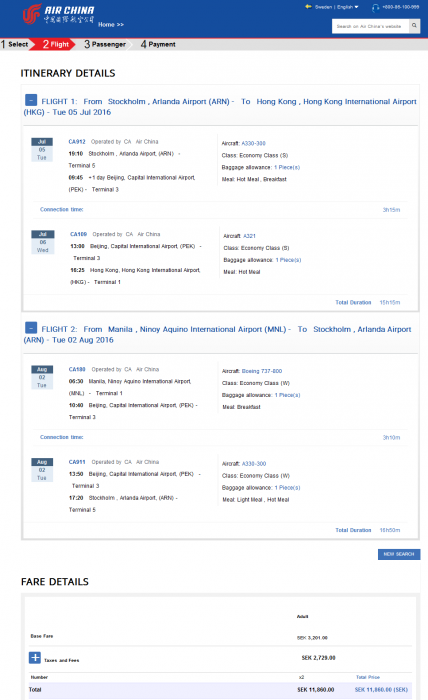
Task: Click the Jul 05 date badge
Action: click(x=42, y=150)
